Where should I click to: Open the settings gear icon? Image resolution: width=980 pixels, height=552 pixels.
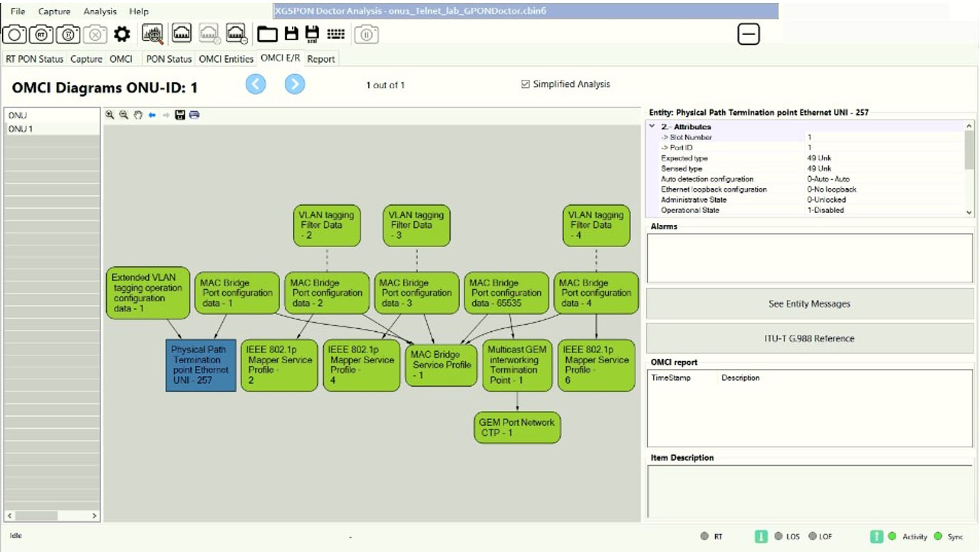[x=122, y=33]
